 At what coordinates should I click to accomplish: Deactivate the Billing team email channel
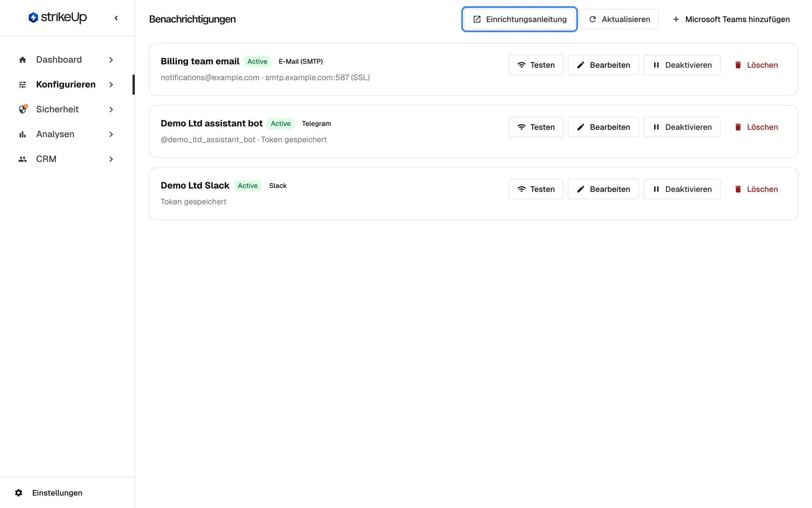(682, 65)
